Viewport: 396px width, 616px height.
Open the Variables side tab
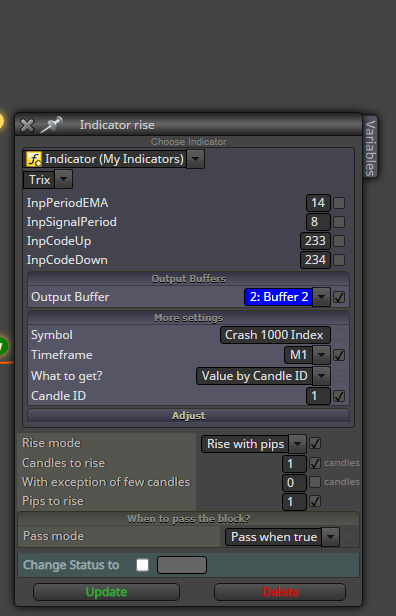370,147
